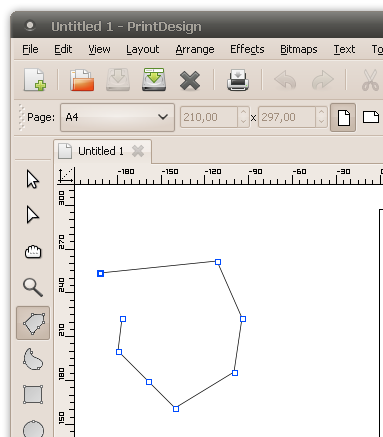The width and height of the screenshot is (383, 437).
Task: Click the Redo arrow icon
Action: [323, 80]
